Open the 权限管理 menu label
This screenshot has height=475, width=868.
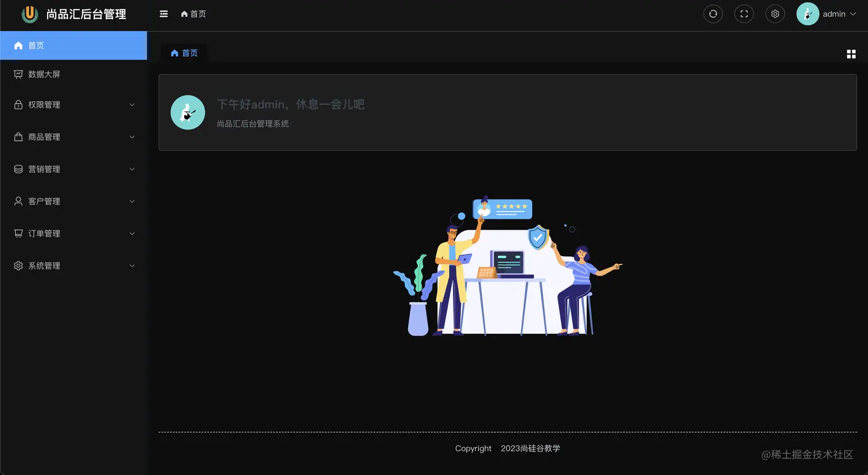tap(44, 105)
